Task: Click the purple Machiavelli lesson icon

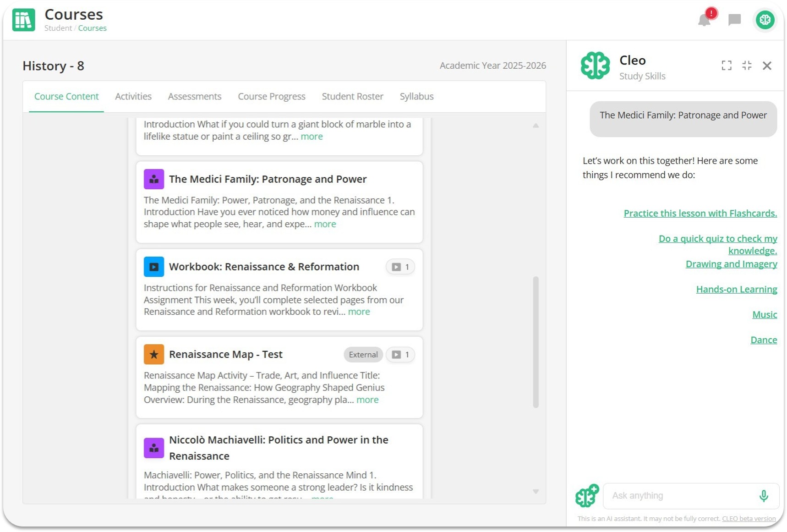Action: pos(154,448)
